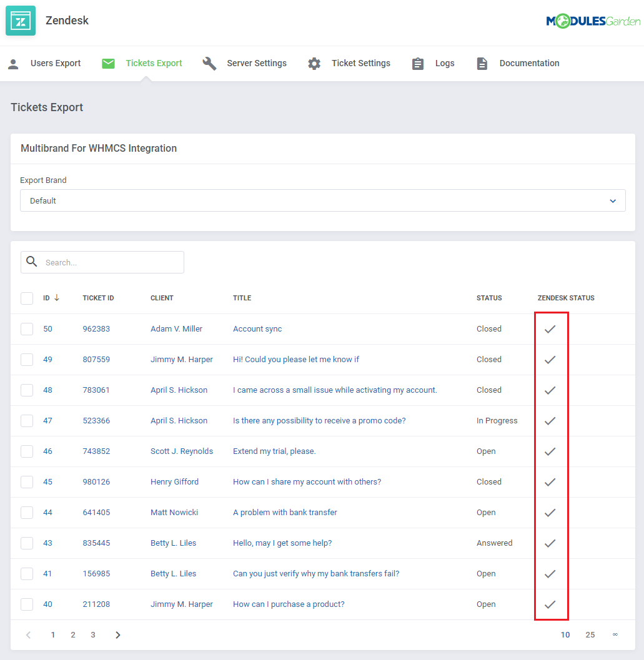Click the Zendesk module logo icon

[20, 21]
